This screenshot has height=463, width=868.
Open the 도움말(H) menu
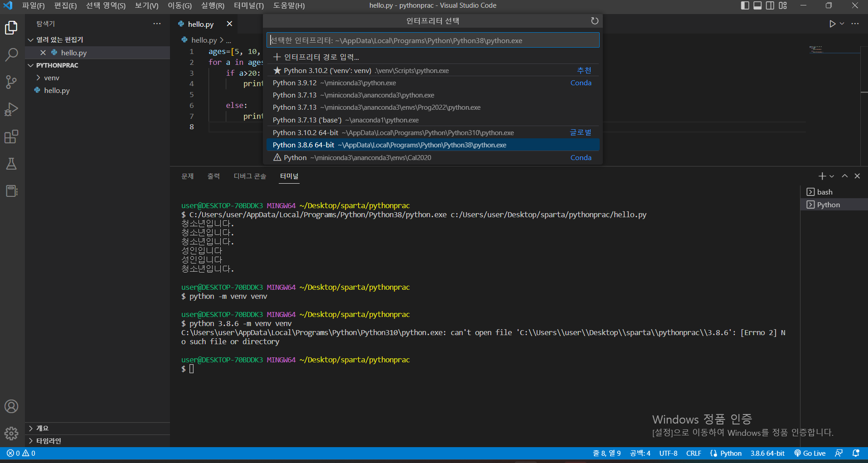(289, 5)
